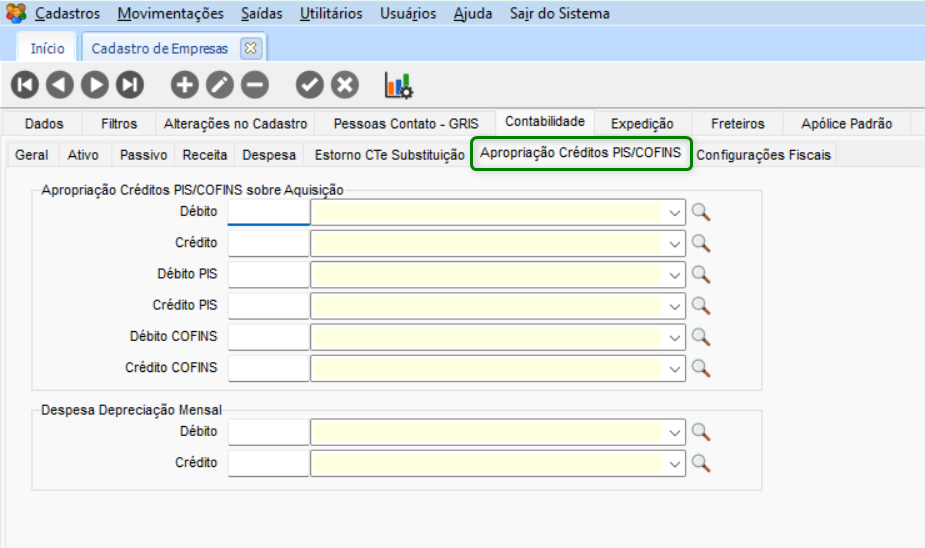Expand the Débito PIS dropdown
The width and height of the screenshot is (925, 548).
coord(675,274)
